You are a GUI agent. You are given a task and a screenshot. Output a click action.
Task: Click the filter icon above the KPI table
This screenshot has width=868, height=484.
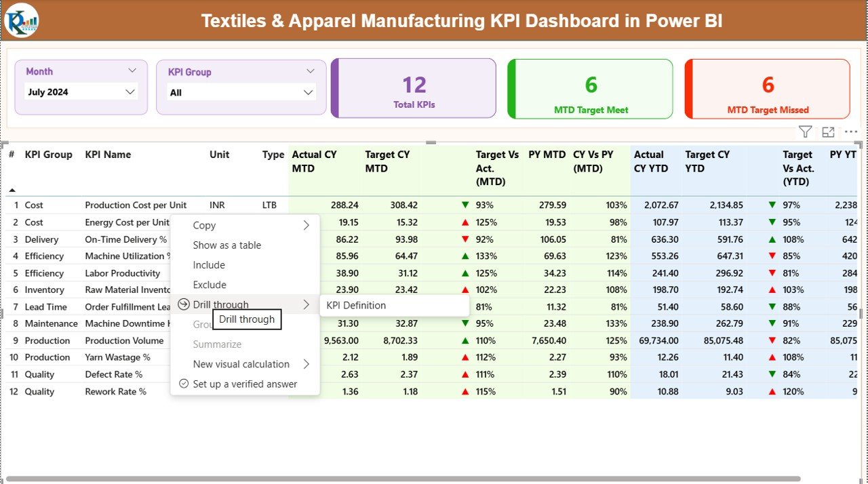pyautogui.click(x=805, y=132)
